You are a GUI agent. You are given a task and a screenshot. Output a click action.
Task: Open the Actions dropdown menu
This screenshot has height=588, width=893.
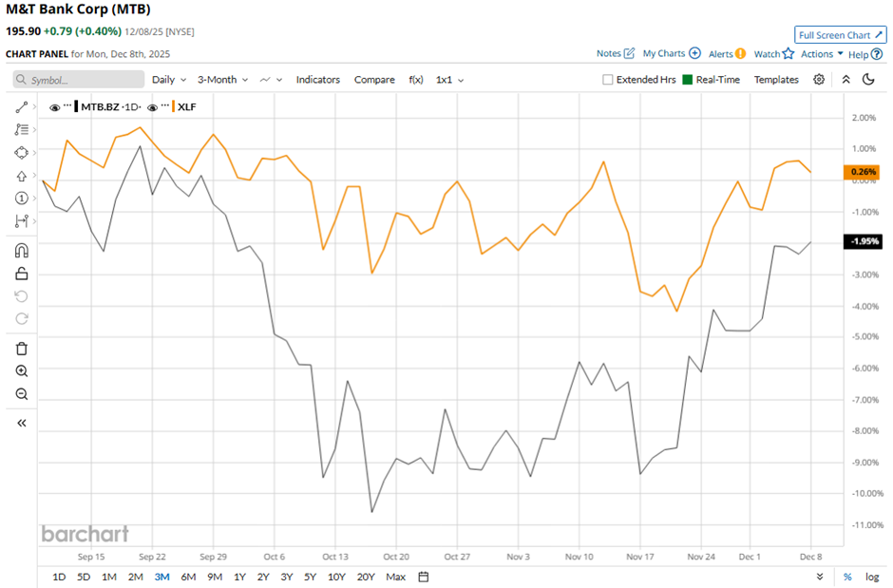(822, 53)
